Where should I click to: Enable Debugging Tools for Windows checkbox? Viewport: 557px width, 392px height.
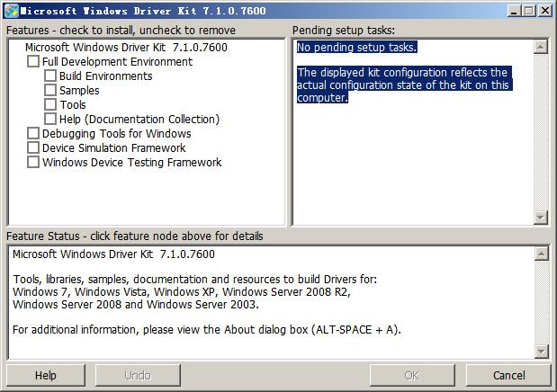(33, 133)
